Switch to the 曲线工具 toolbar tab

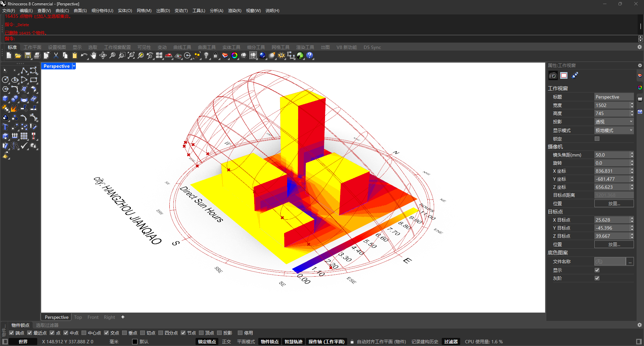coord(182,47)
